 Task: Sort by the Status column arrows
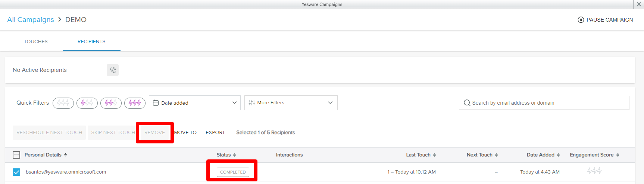[x=234, y=155]
